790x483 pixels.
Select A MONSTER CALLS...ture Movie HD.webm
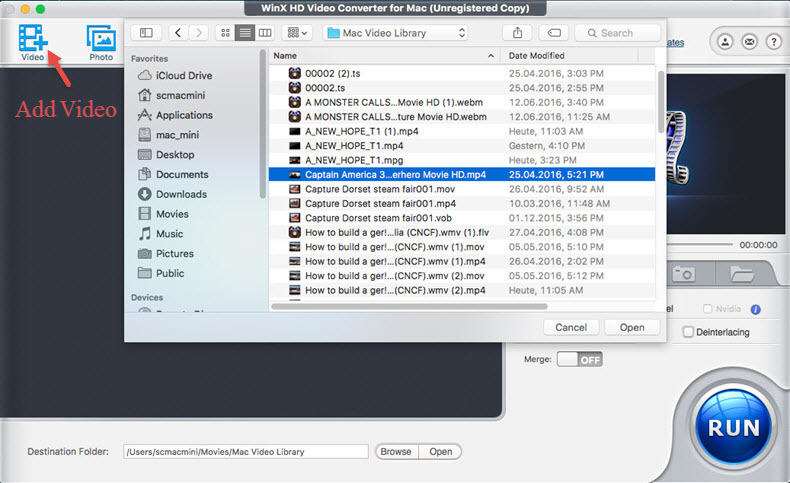click(462, 117)
